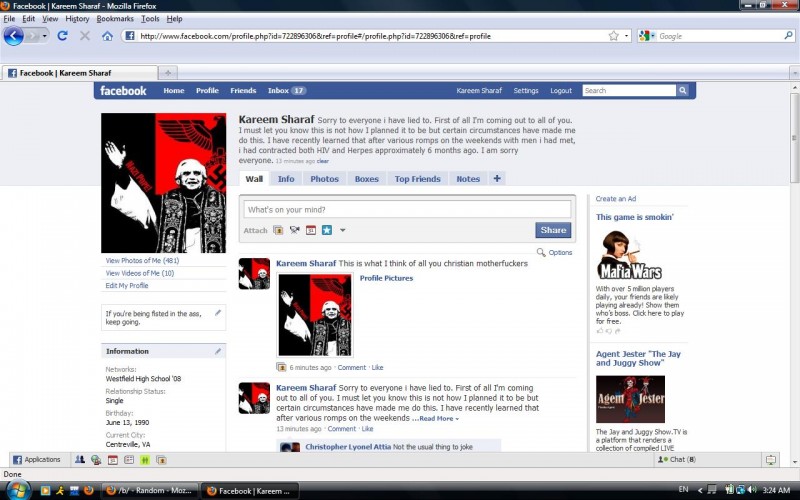Click the facebook logo in the blue bar

pyautogui.click(x=123, y=90)
